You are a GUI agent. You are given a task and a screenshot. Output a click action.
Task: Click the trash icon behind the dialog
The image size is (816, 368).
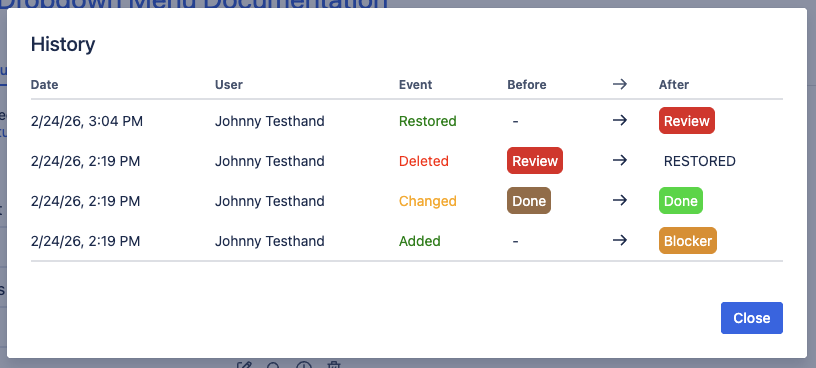click(x=335, y=365)
